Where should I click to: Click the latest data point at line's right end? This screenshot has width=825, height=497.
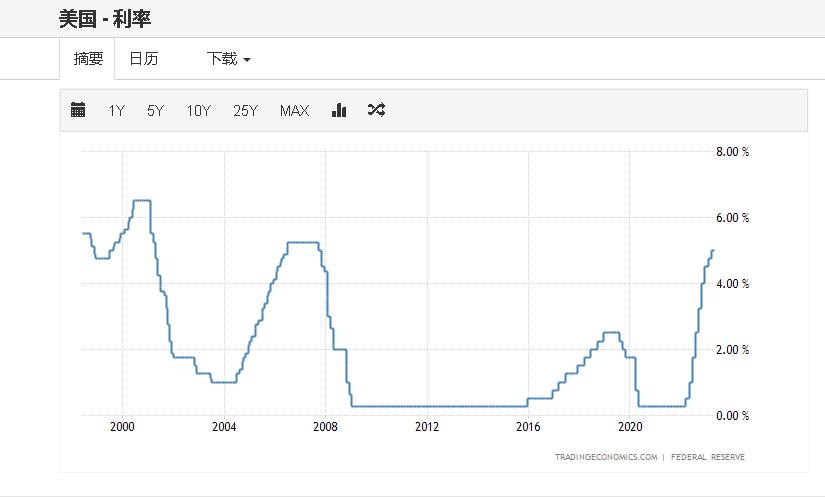click(x=713, y=250)
